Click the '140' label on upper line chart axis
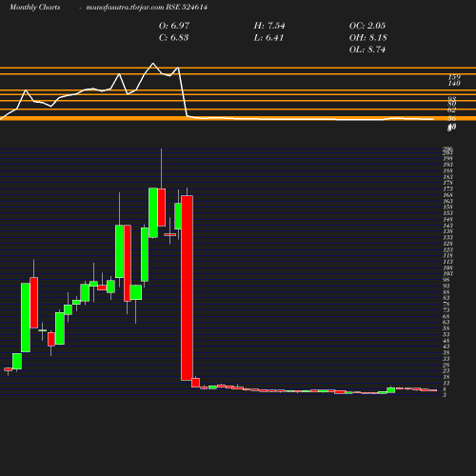 point(454,83)
